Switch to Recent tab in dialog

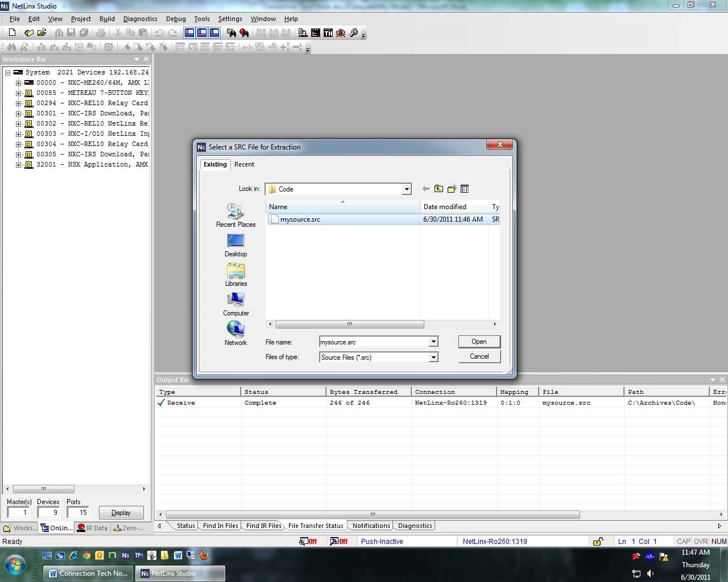244,164
